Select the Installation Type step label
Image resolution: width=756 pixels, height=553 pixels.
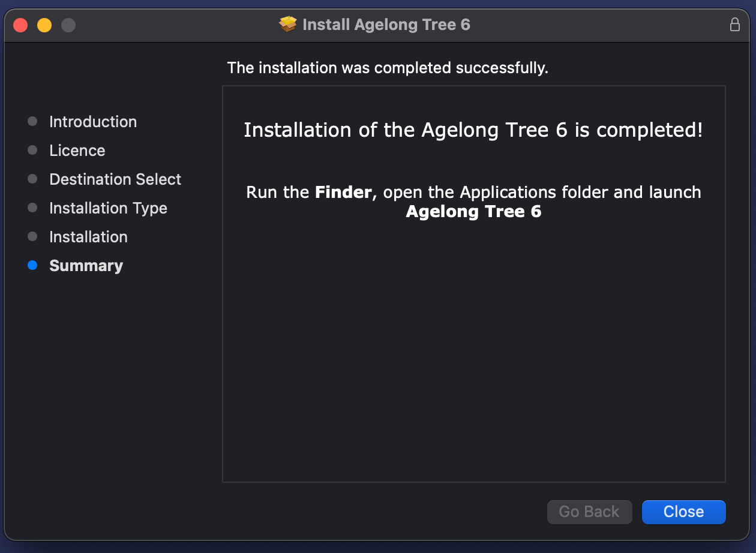[108, 208]
